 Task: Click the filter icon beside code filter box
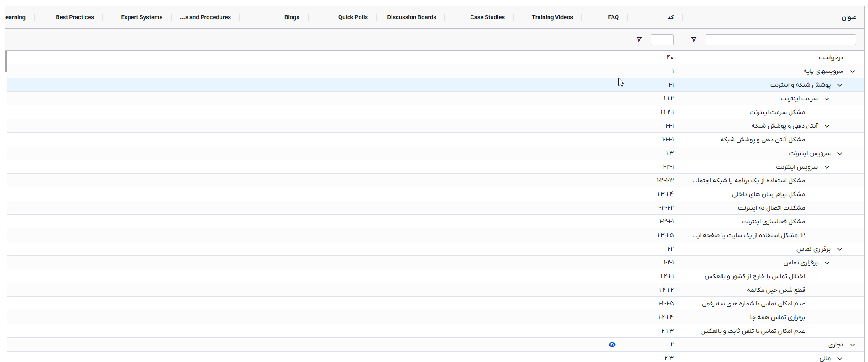coord(639,40)
